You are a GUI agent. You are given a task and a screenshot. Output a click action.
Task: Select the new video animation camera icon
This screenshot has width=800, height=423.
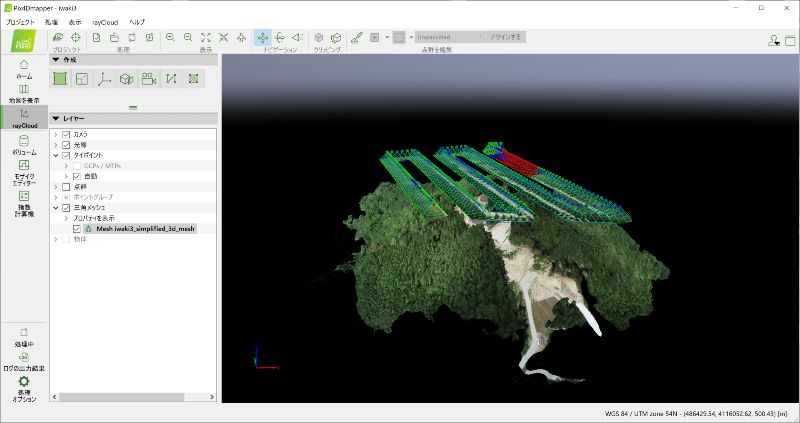click(149, 78)
